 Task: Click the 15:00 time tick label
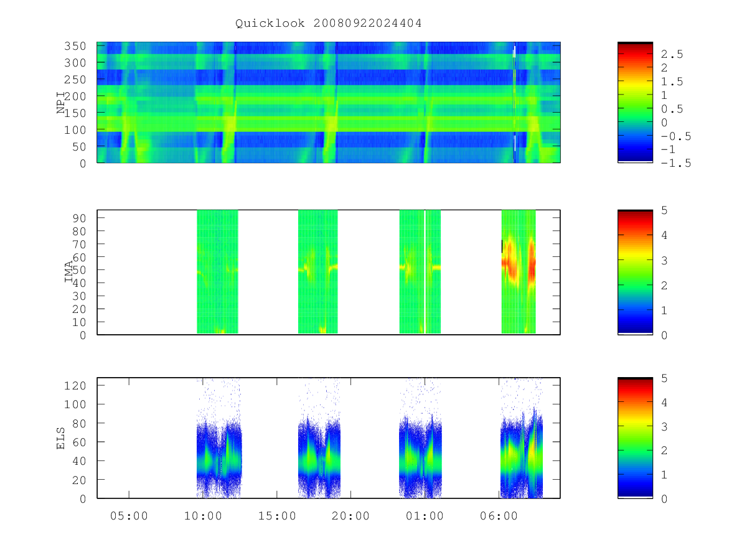[277, 516]
